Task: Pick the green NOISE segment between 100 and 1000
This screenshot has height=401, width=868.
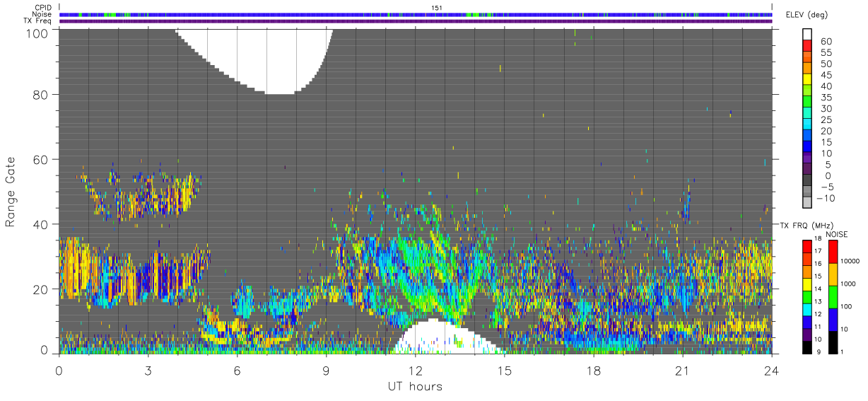Action: [x=833, y=297]
